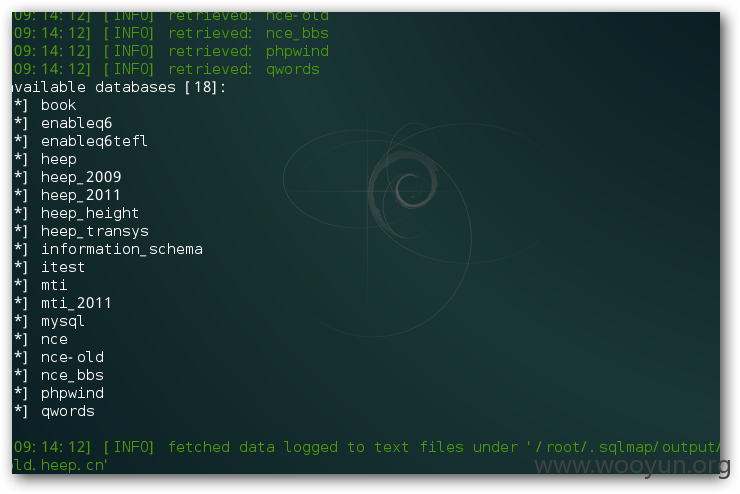Select the log line 'retrieved: qwords'
This screenshot has width=740, height=494.
pyautogui.click(x=244, y=69)
